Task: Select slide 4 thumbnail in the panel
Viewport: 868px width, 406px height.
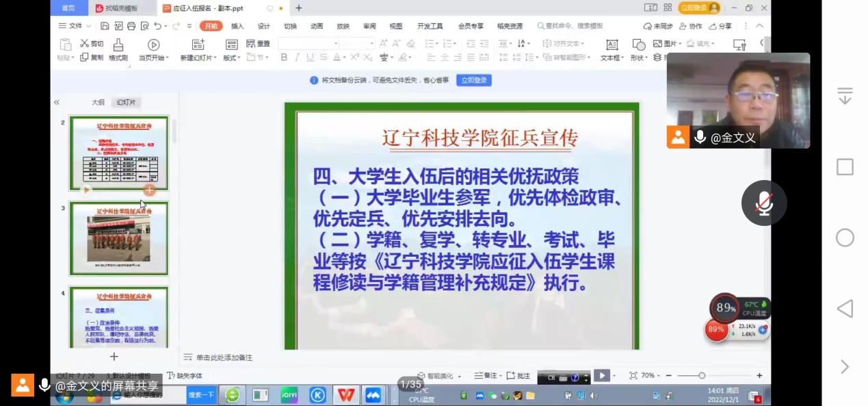Action: click(x=118, y=318)
